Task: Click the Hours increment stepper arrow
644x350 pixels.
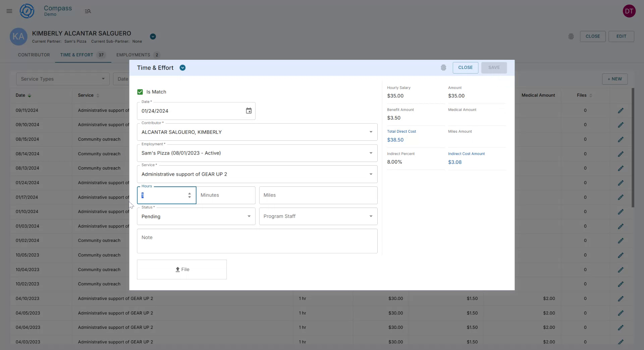Action: (x=189, y=193)
